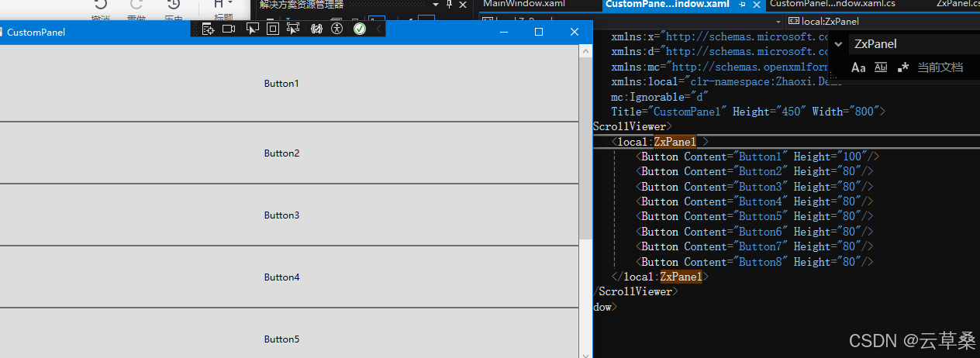Click the closing /local:ZxPanel tag
The image size is (980, 358).
660,277
